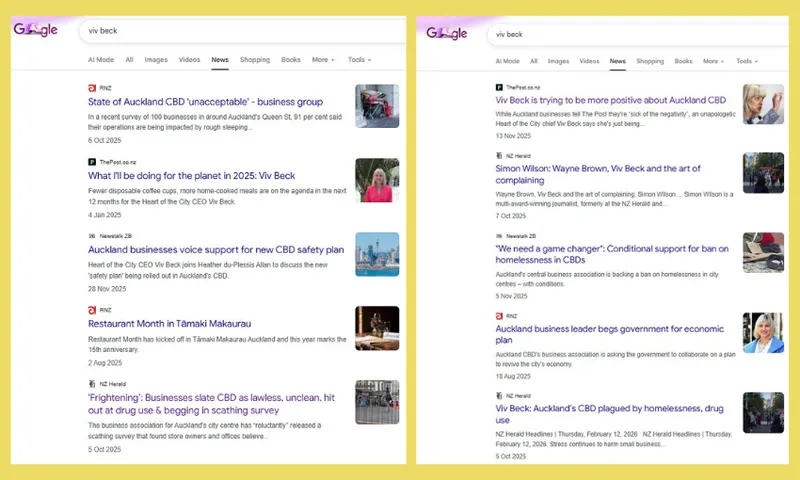This screenshot has height=480, width=800.
Task: Select News tab in left window
Action: tap(220, 60)
